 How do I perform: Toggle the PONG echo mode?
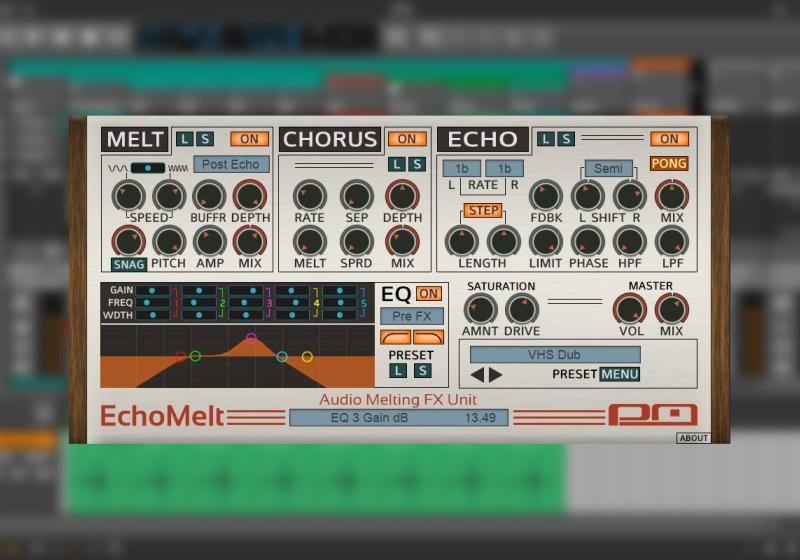coord(669,164)
